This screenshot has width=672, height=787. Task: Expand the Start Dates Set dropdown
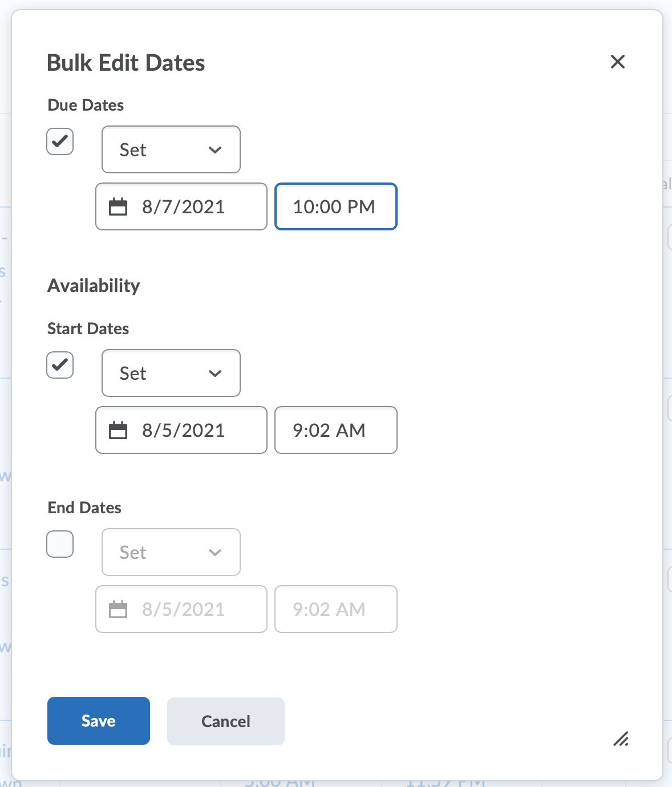point(171,373)
